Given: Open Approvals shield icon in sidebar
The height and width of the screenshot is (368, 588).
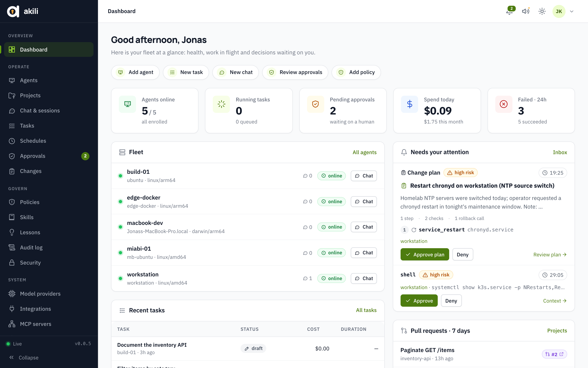Looking at the screenshot, I should click(x=12, y=156).
